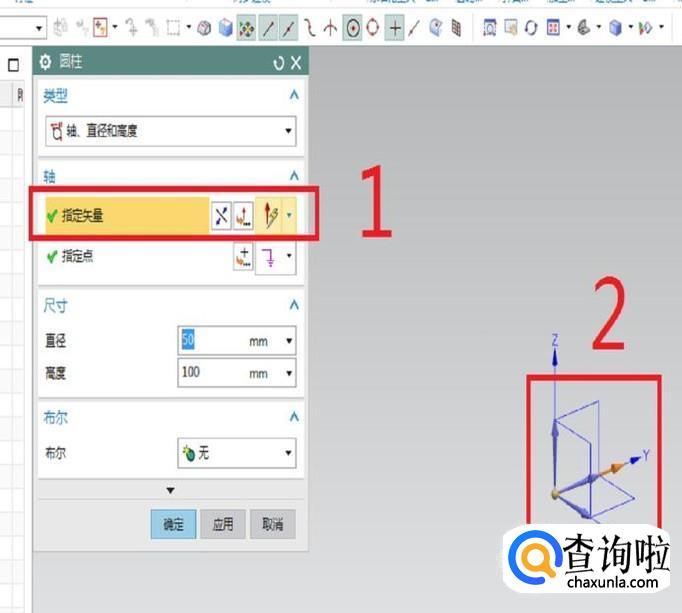The width and height of the screenshot is (682, 613).
Task: Open the 布尔 dropdown showing 无
Action: (x=236, y=453)
